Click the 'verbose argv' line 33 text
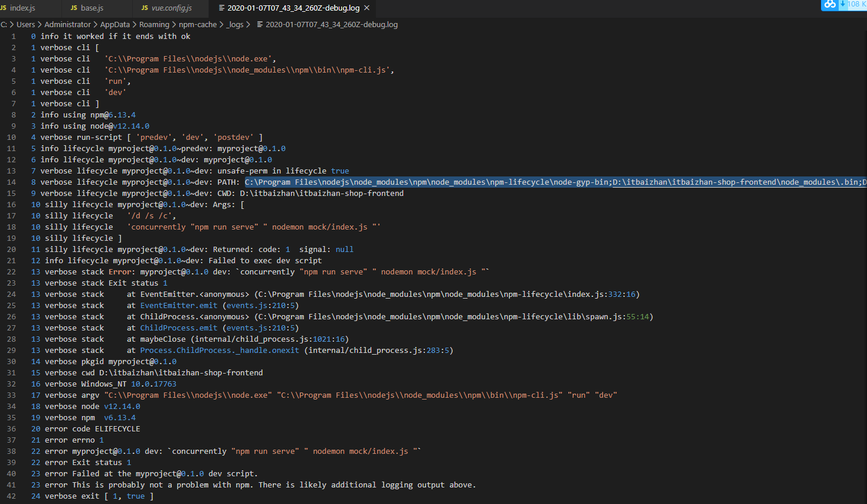The image size is (867, 504). (331, 395)
